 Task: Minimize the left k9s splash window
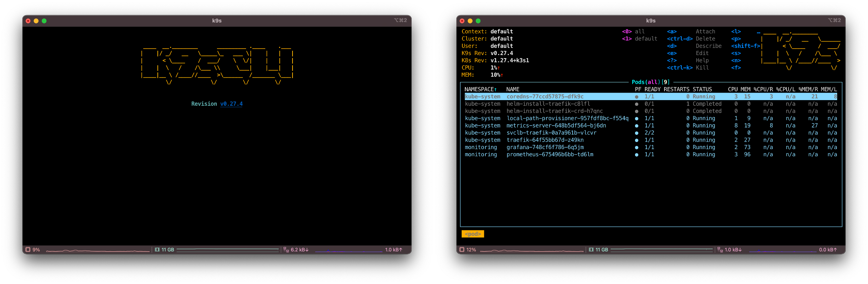36,21
